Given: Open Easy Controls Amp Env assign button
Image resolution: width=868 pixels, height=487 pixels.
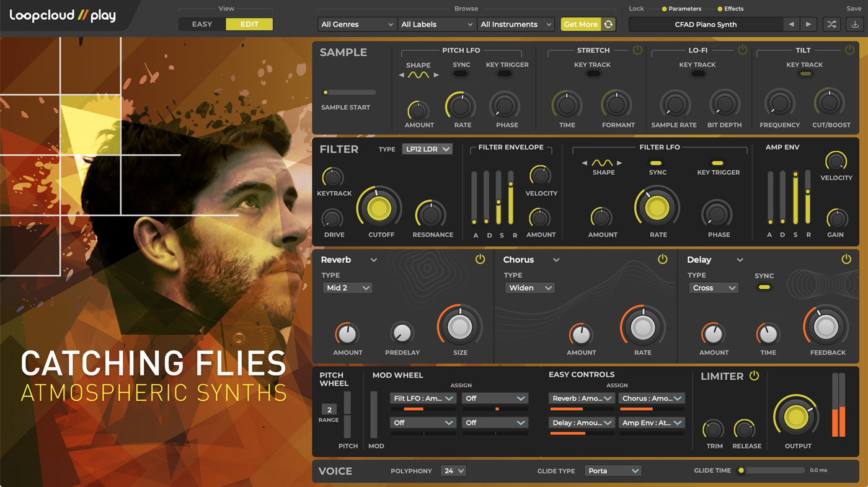Looking at the screenshot, I should pyautogui.click(x=652, y=423).
